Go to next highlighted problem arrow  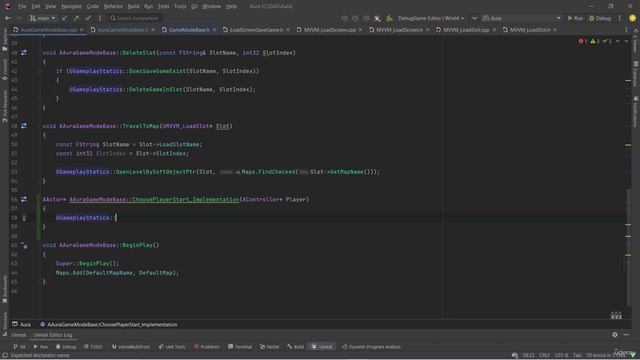point(627,41)
